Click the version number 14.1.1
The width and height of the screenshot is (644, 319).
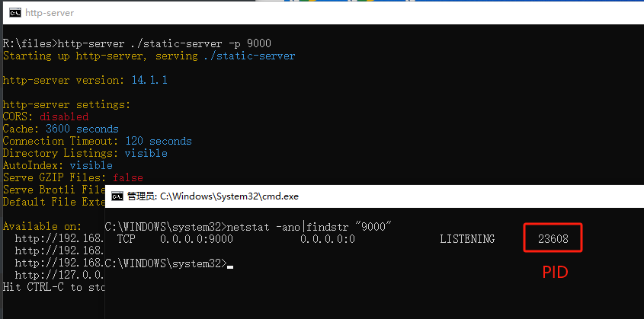tap(149, 80)
